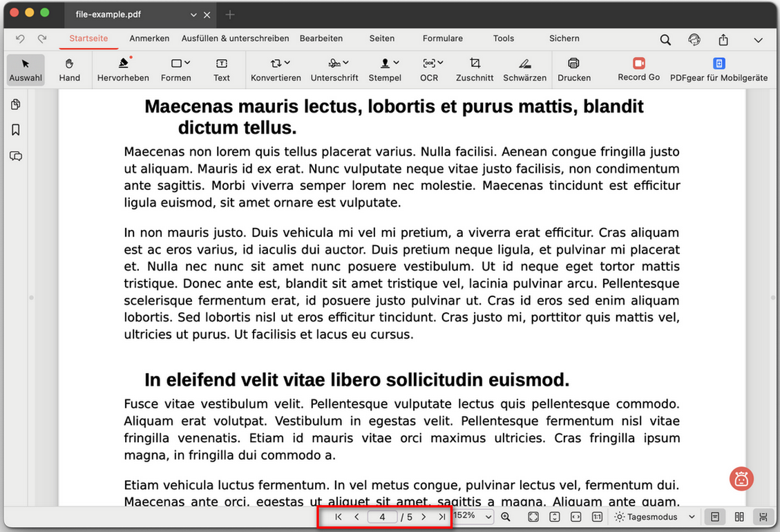This screenshot has height=532, width=780.
Task: Select the OCR tool
Action: 429,69
